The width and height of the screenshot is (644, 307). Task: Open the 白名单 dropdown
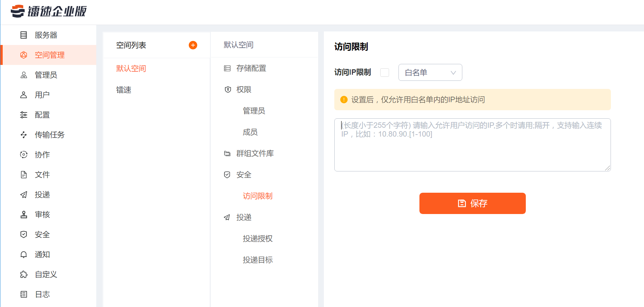430,72
